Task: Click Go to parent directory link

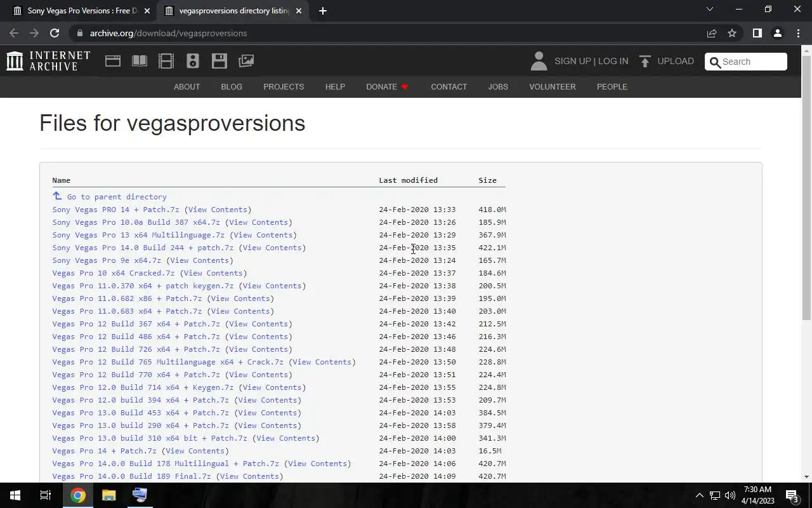Action: click(x=117, y=197)
